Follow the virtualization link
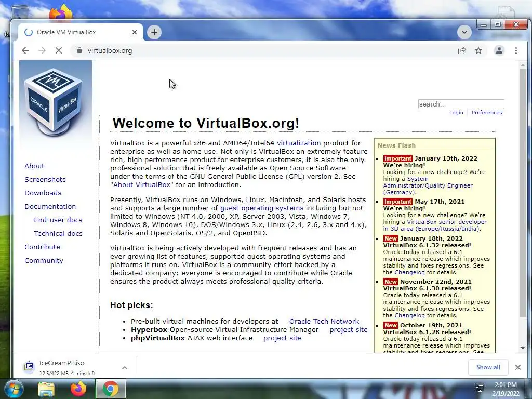 299,143
